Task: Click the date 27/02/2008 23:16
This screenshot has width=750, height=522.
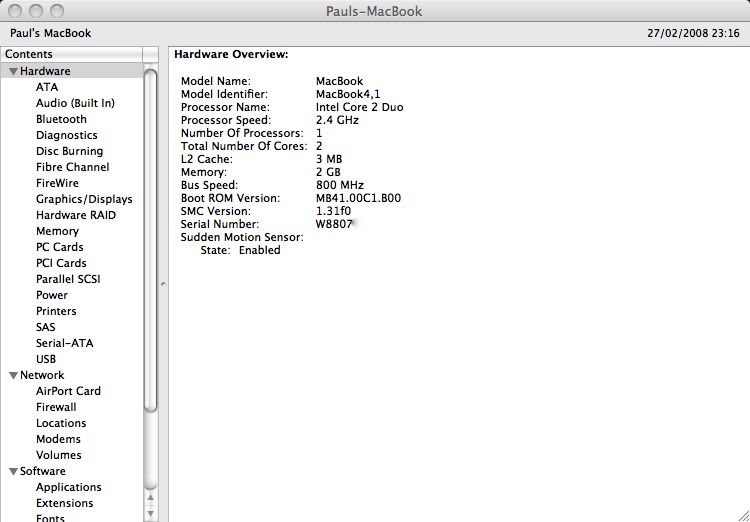Action: coord(693,33)
